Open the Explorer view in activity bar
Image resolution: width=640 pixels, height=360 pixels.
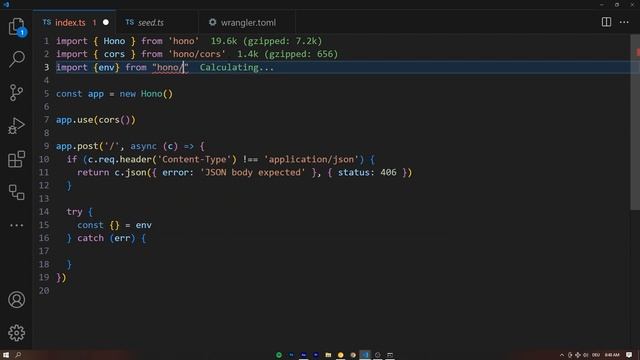click(16, 27)
